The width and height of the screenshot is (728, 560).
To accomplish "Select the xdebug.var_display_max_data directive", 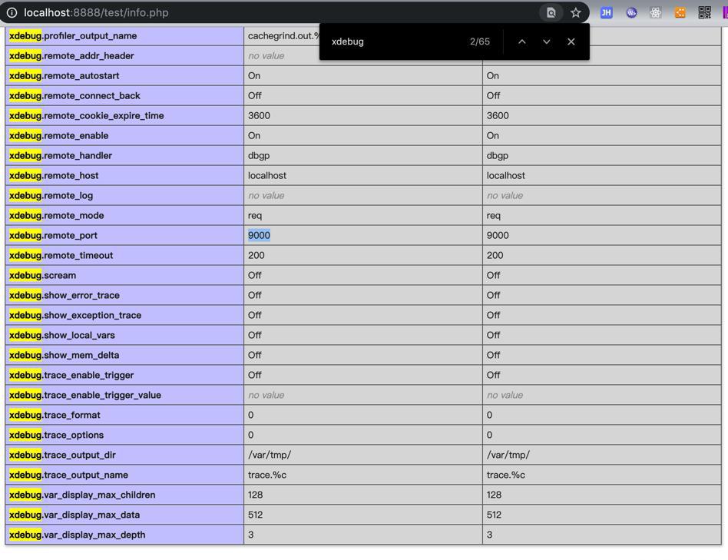I will point(74,515).
